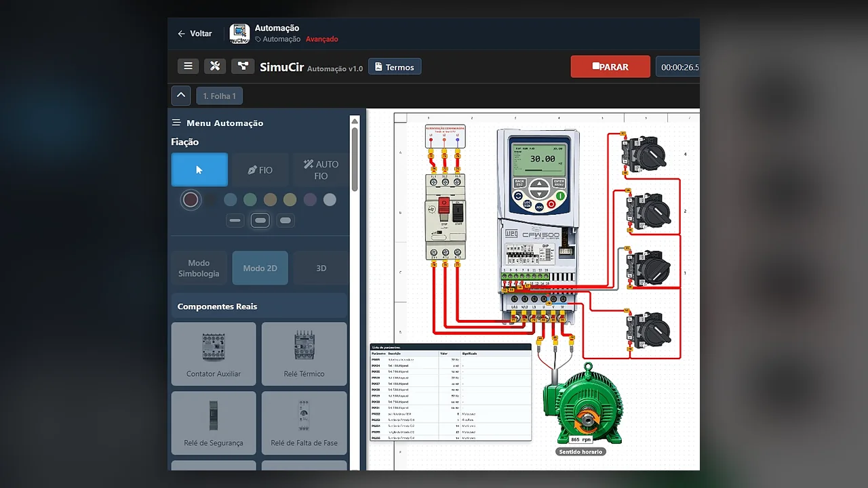Choose the thick wire thickness
This screenshot has height=488, width=868.
pyautogui.click(x=285, y=220)
